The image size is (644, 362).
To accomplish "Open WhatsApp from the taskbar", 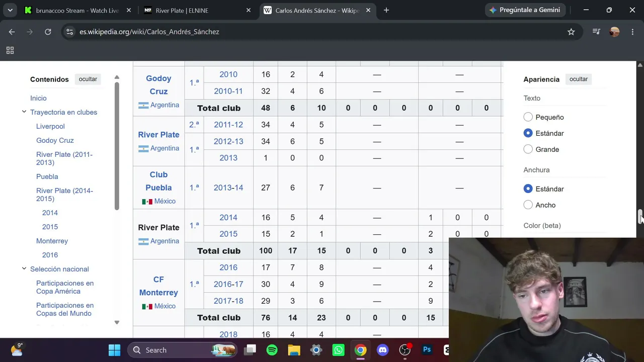I will 338,350.
